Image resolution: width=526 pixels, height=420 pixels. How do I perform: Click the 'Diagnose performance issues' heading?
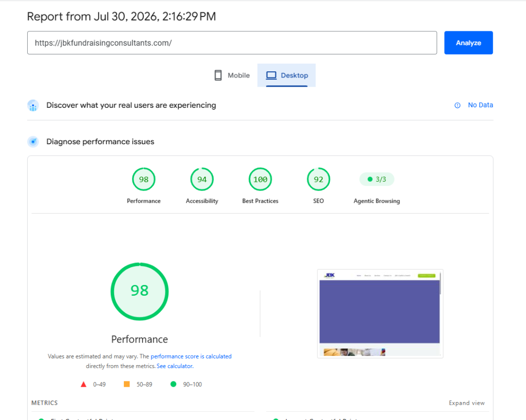point(100,141)
